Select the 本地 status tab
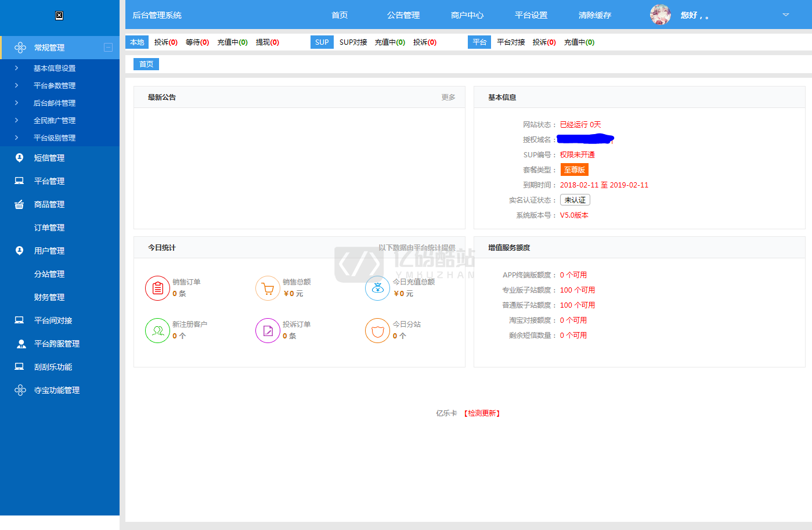Viewport: 812px width, 530px height. (137, 42)
